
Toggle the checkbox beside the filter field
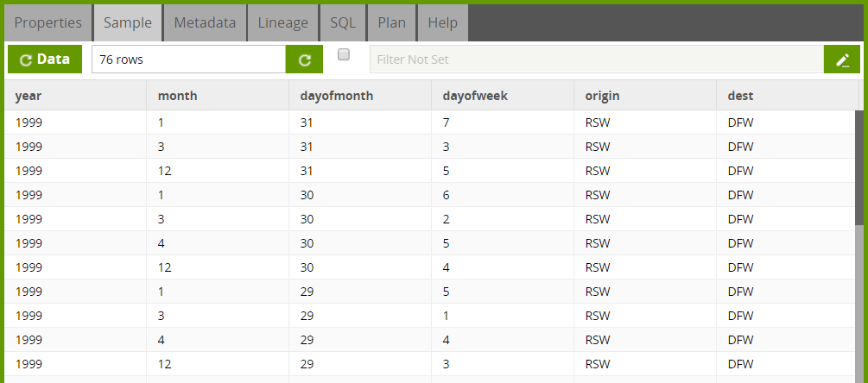tap(344, 54)
